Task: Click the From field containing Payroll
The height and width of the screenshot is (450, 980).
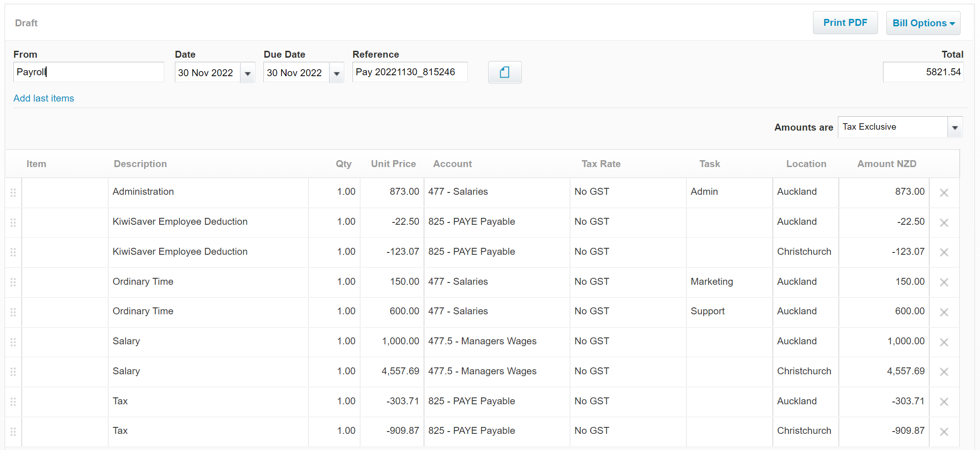Action: tap(89, 72)
